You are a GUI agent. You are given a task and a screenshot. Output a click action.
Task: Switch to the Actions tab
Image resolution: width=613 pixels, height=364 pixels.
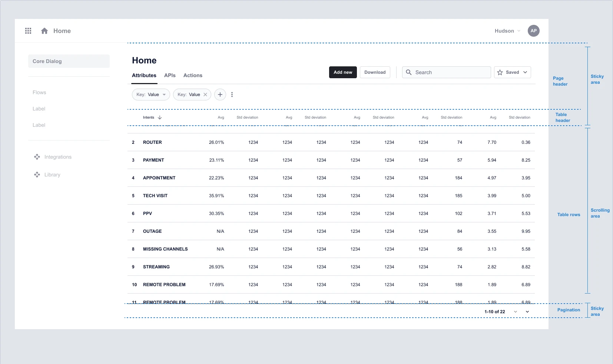[193, 75]
